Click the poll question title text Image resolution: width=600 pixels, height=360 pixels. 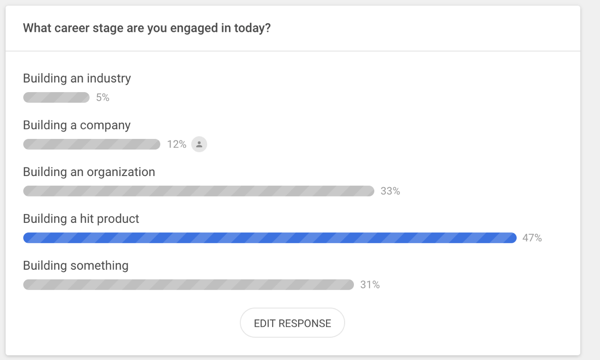pyautogui.click(x=147, y=28)
